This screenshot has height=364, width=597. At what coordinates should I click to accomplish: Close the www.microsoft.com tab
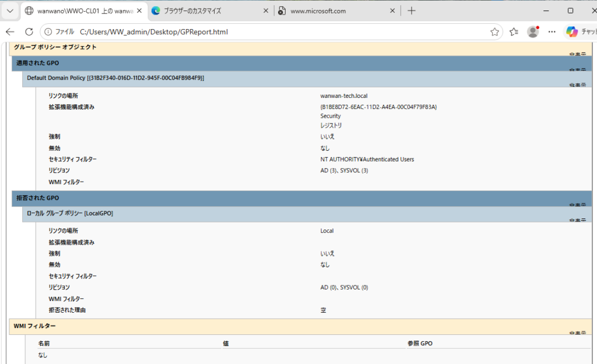[x=392, y=11]
